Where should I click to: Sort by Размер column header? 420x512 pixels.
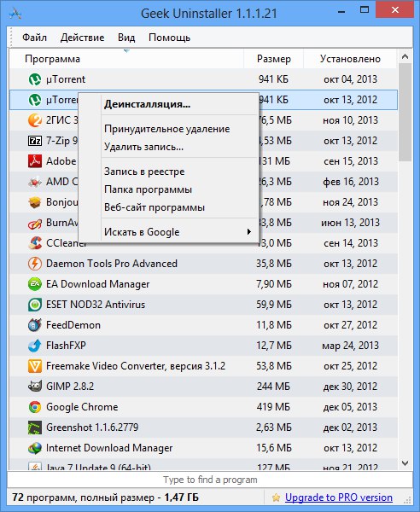(274, 59)
